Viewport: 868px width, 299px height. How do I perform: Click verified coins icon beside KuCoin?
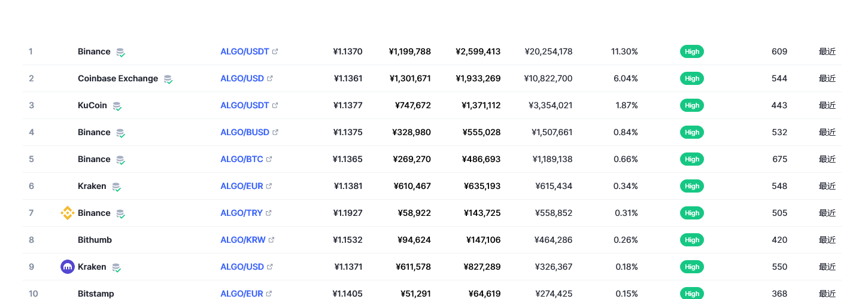tap(117, 106)
